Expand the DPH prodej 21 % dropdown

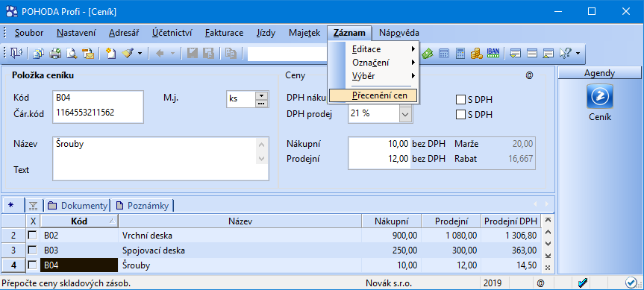405,115
